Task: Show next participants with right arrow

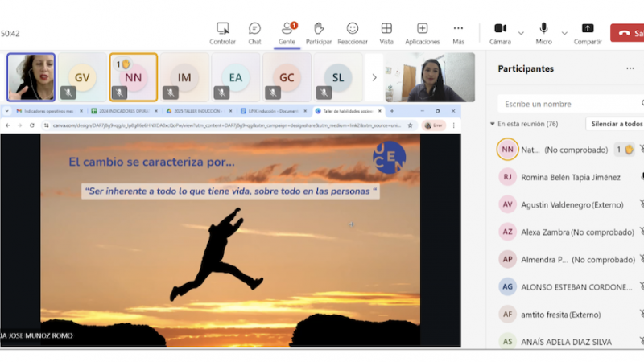Action: pyautogui.click(x=374, y=78)
